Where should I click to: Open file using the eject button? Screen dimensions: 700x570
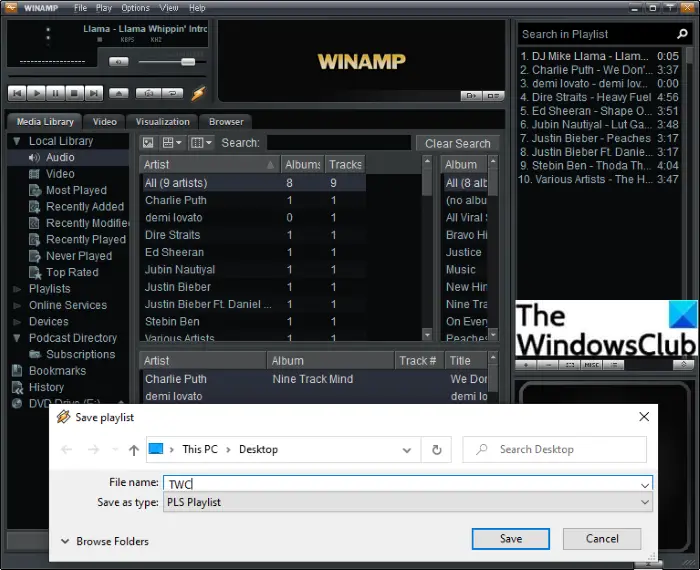(x=119, y=93)
